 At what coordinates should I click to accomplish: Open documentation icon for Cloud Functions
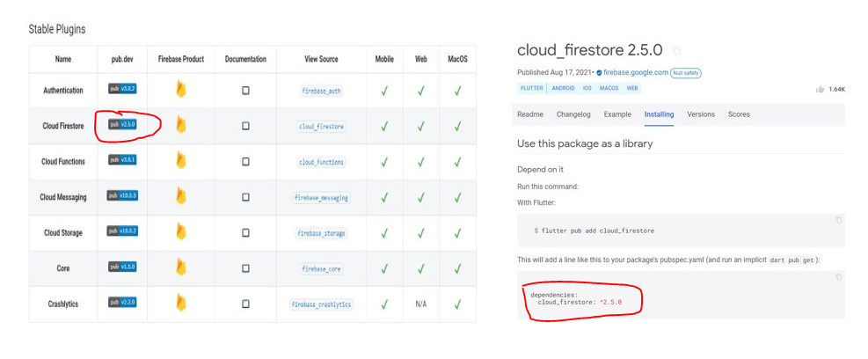(x=245, y=162)
